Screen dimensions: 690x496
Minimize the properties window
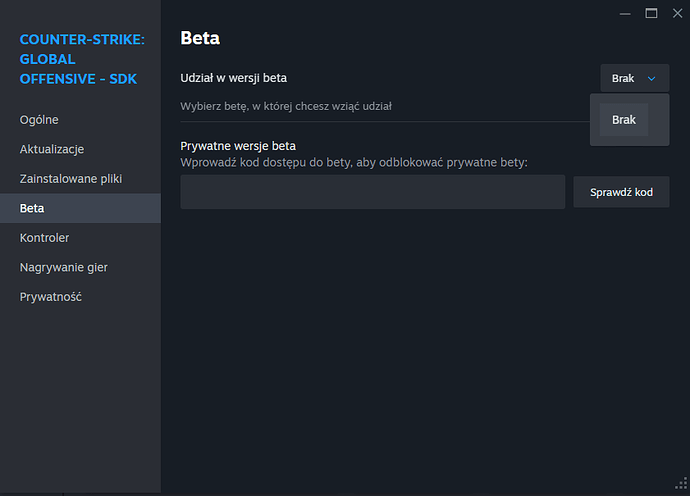pos(625,14)
